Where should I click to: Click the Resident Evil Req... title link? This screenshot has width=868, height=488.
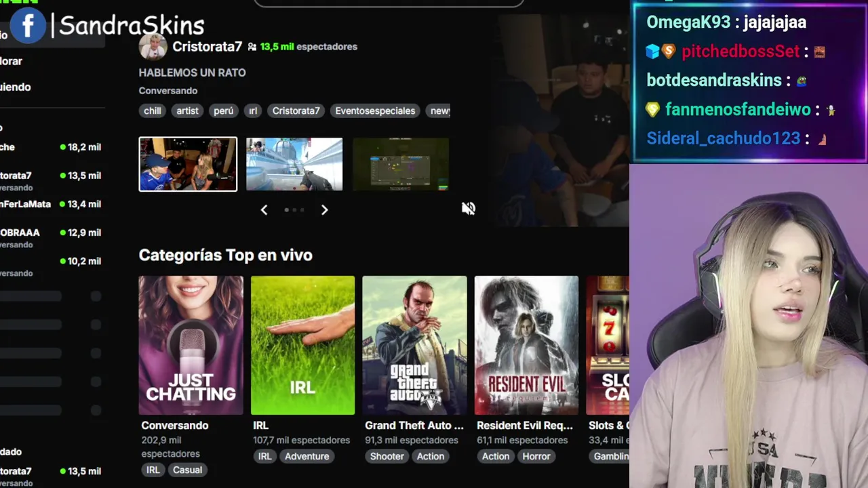point(525,426)
